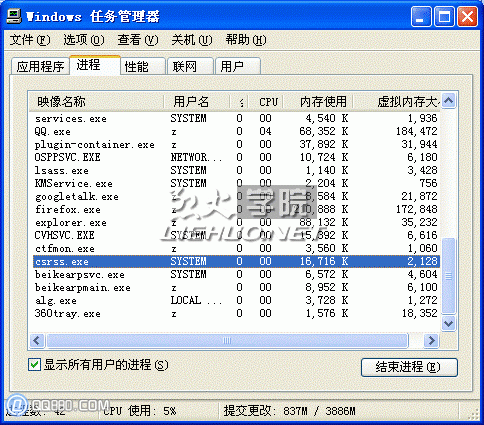Screen dimensions: 484x425
Task: Toggle 显示所有用户的进程 checkbox
Action: click(35, 365)
